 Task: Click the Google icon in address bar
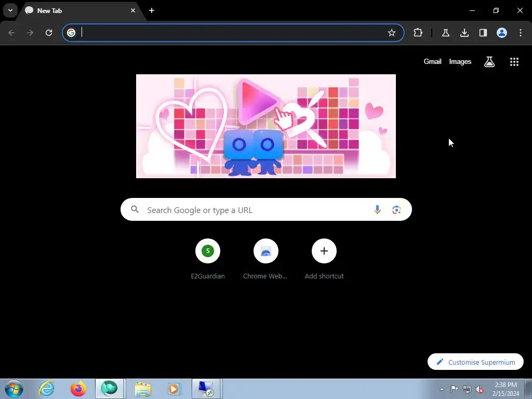tap(71, 33)
